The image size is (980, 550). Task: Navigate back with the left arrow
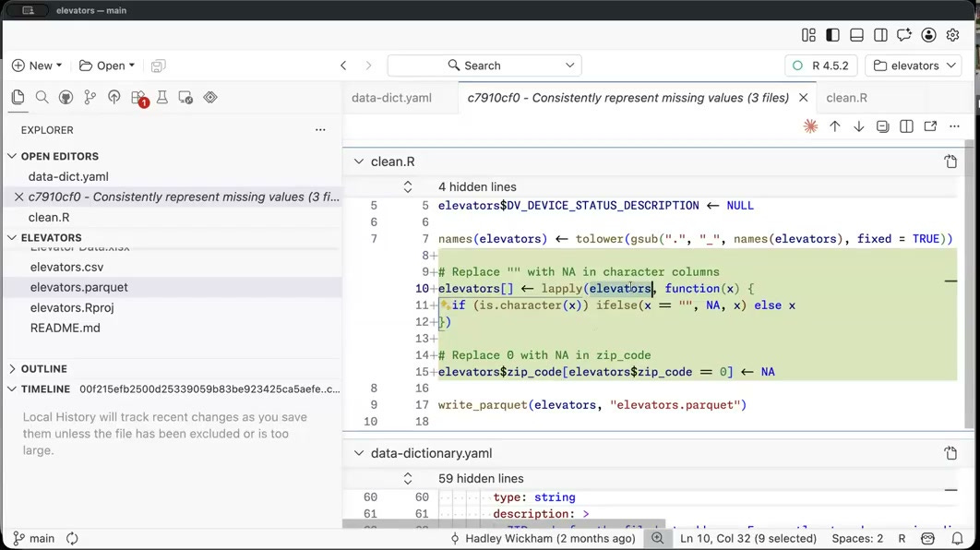pyautogui.click(x=343, y=66)
